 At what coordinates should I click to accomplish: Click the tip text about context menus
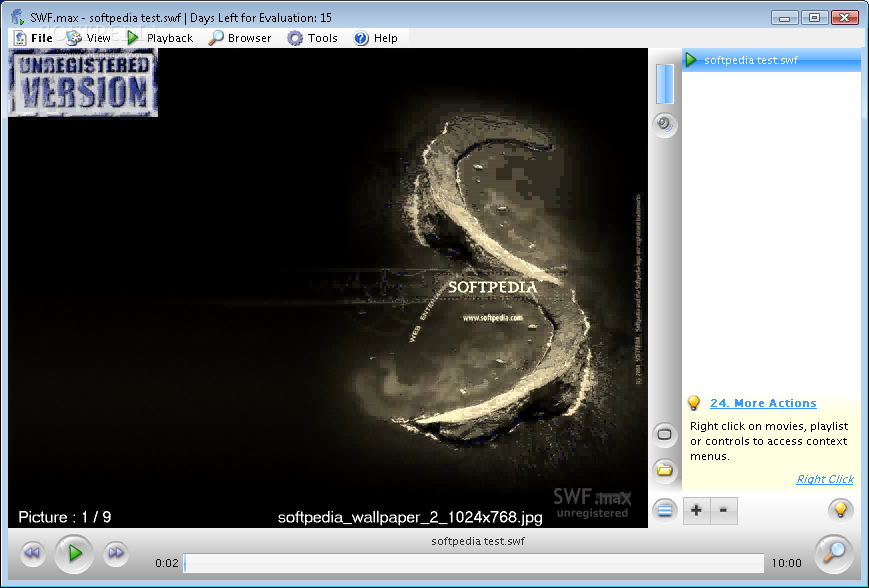(x=769, y=441)
